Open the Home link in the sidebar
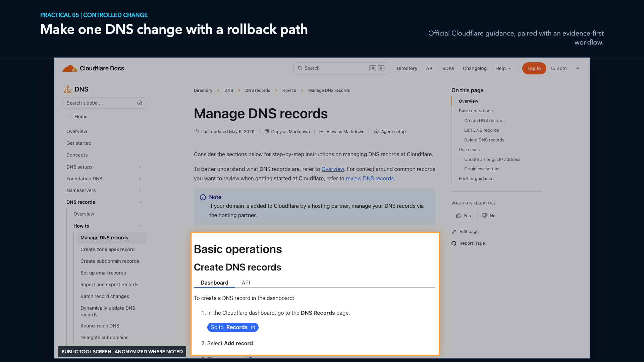 click(x=81, y=117)
